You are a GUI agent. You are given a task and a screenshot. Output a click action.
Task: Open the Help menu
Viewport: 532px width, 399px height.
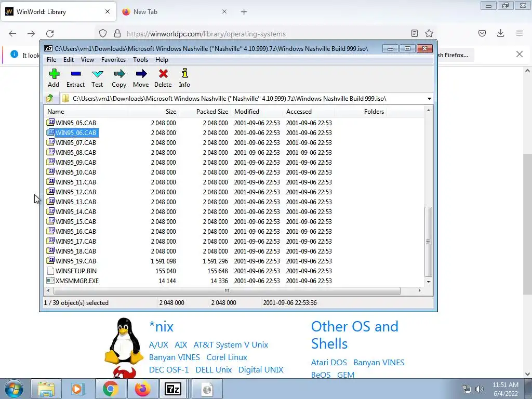(x=162, y=60)
